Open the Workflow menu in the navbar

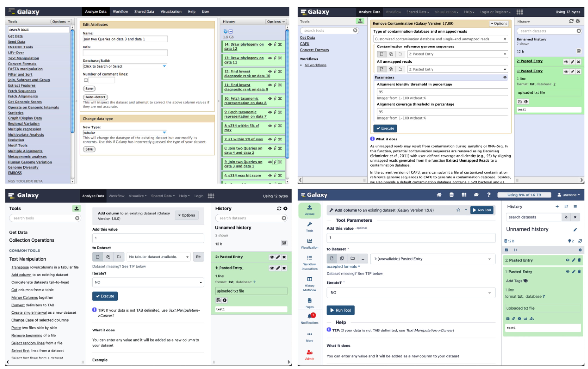[121, 11]
